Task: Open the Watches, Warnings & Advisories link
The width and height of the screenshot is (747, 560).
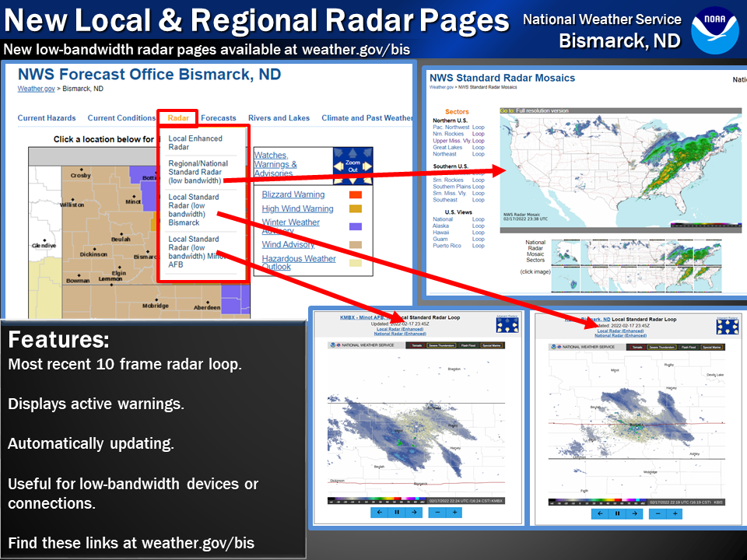Action: [275, 164]
